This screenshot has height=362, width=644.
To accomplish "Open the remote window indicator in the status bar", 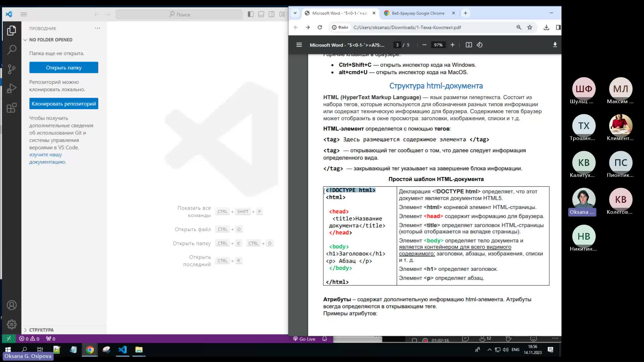I will pyautogui.click(x=9, y=339).
